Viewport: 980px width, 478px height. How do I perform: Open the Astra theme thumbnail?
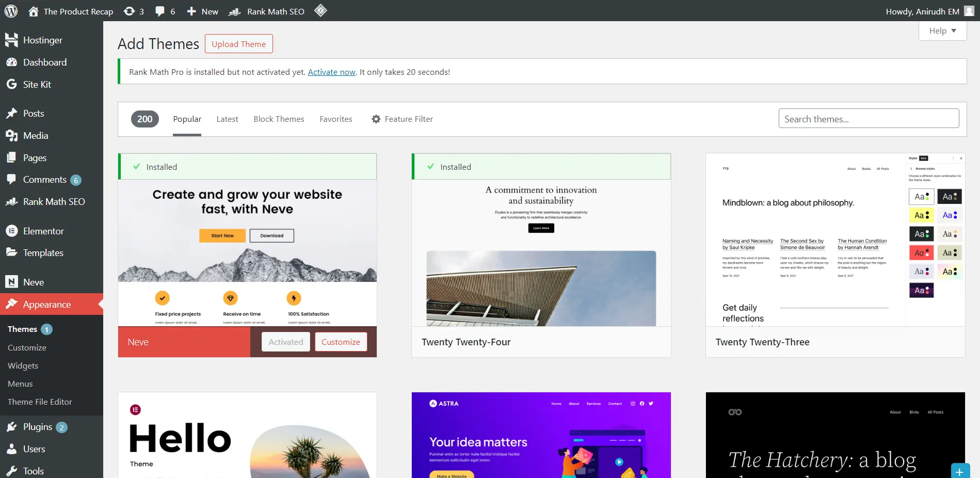(541, 435)
